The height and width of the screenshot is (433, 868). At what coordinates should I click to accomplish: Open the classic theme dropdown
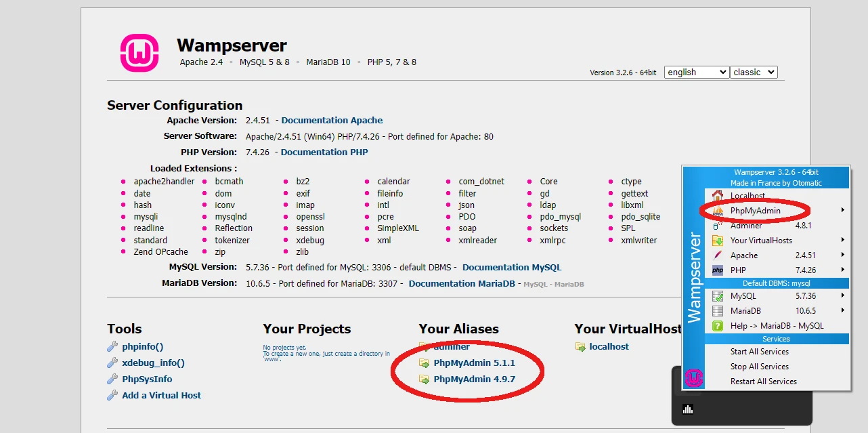753,73
